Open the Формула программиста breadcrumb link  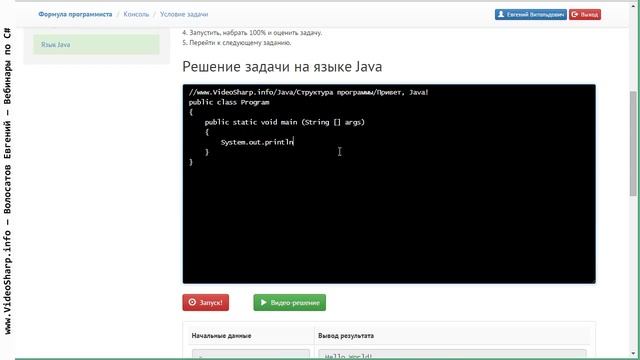tap(75, 14)
